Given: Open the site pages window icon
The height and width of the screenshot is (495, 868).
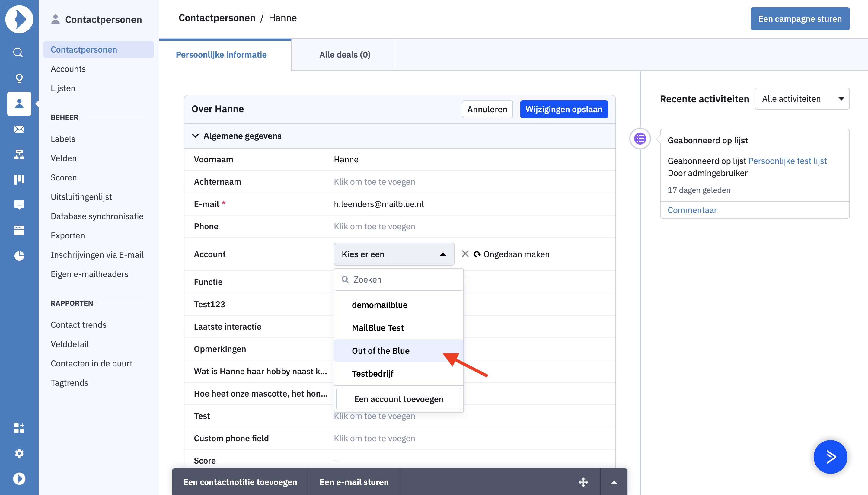Looking at the screenshot, I should click(x=19, y=231).
